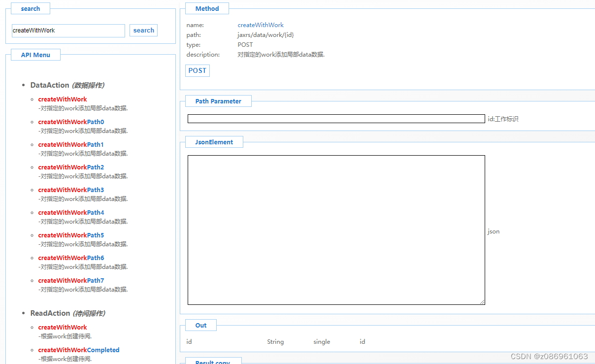Click inside the id Path Parameter field
Image resolution: width=595 pixels, height=364 pixels.
coord(336,118)
